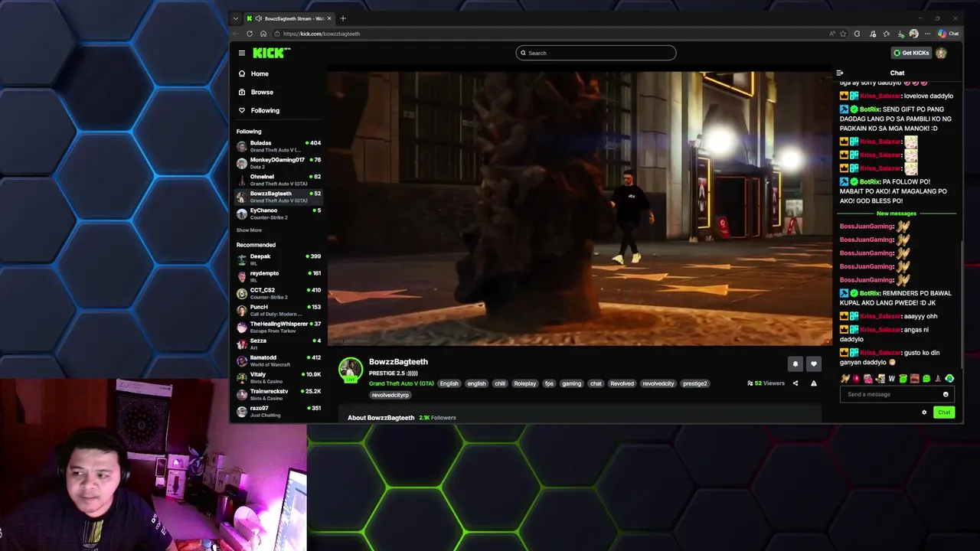Open EyChanoo followed channel

(x=279, y=214)
